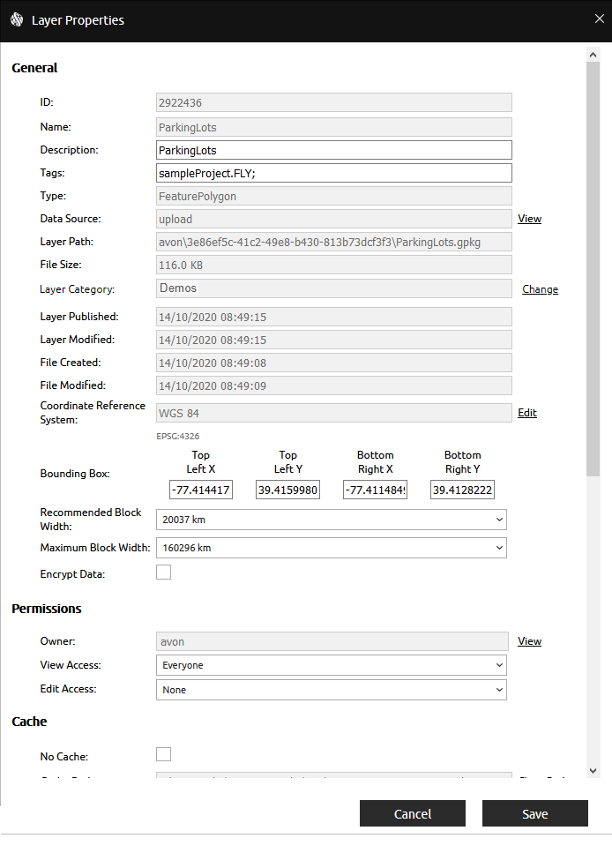
Task: Enable the No Cache checkbox
Action: point(163,754)
